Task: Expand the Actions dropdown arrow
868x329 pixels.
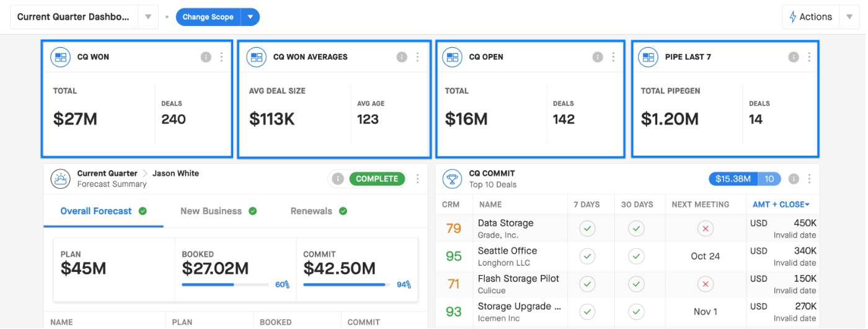Action: [849, 17]
